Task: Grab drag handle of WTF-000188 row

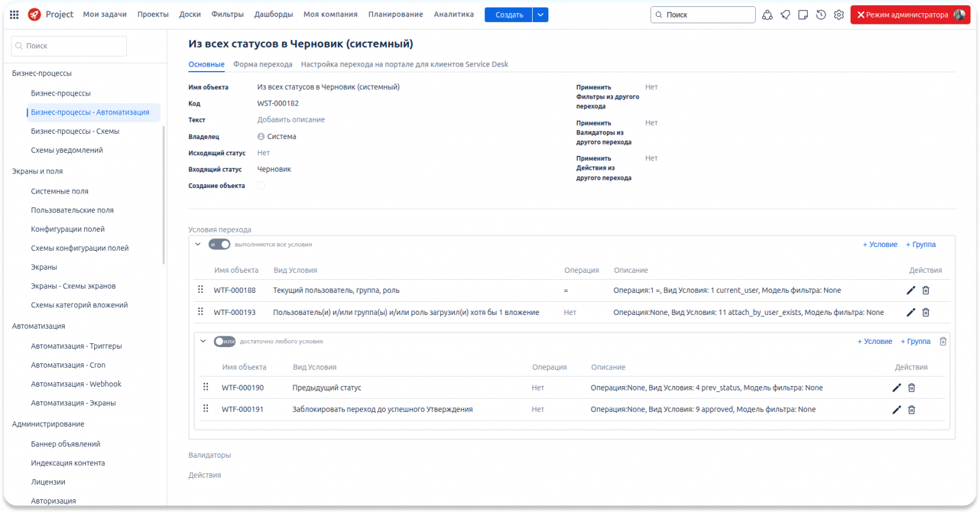Action: coord(200,290)
